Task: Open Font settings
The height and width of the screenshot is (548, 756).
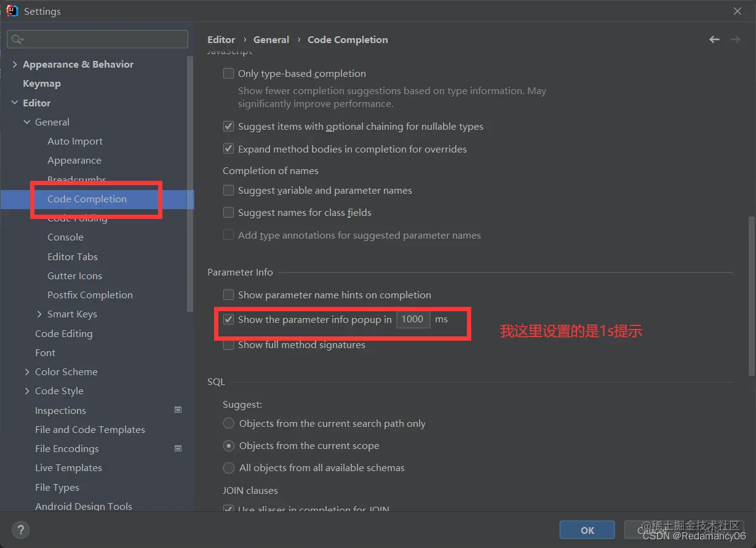Action: pyautogui.click(x=45, y=352)
